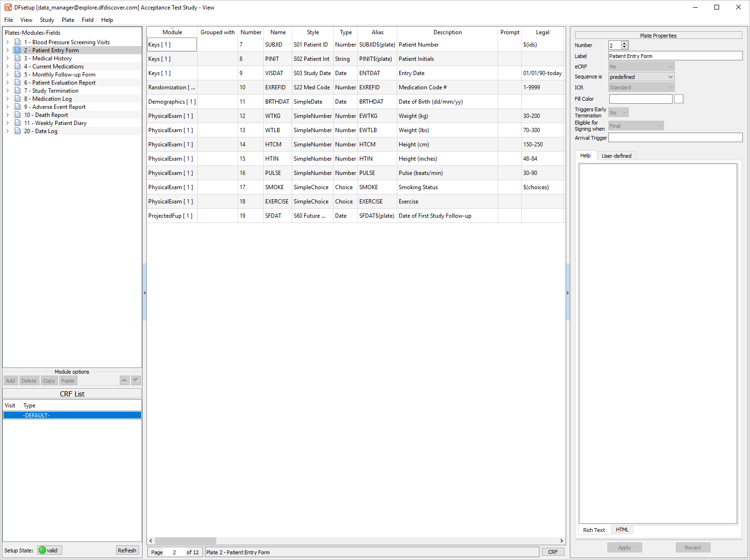Click in the Arrival Trigger input field

pos(675,138)
